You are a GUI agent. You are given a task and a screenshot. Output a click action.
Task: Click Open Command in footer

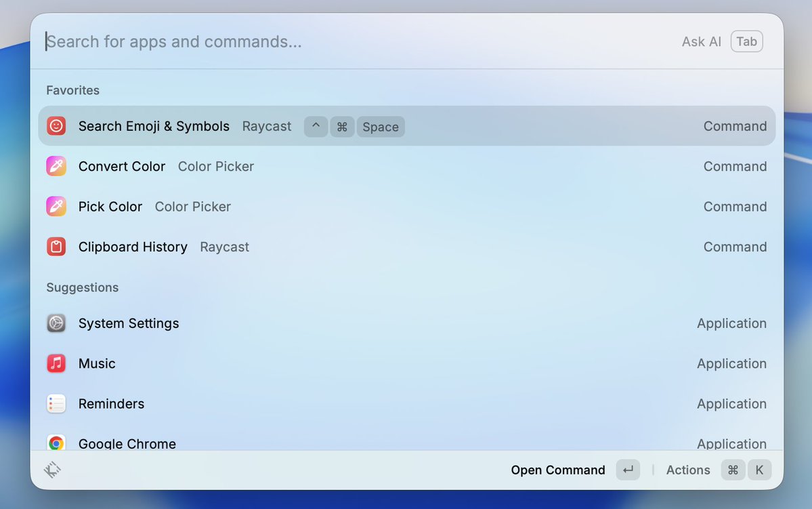coord(558,470)
